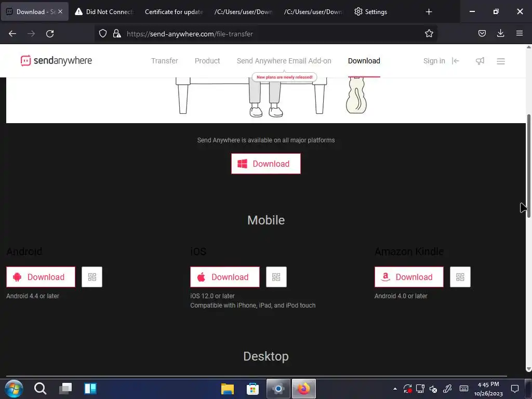Open the widgets taskbar icon
This screenshot has width=532, height=399.
click(x=90, y=389)
